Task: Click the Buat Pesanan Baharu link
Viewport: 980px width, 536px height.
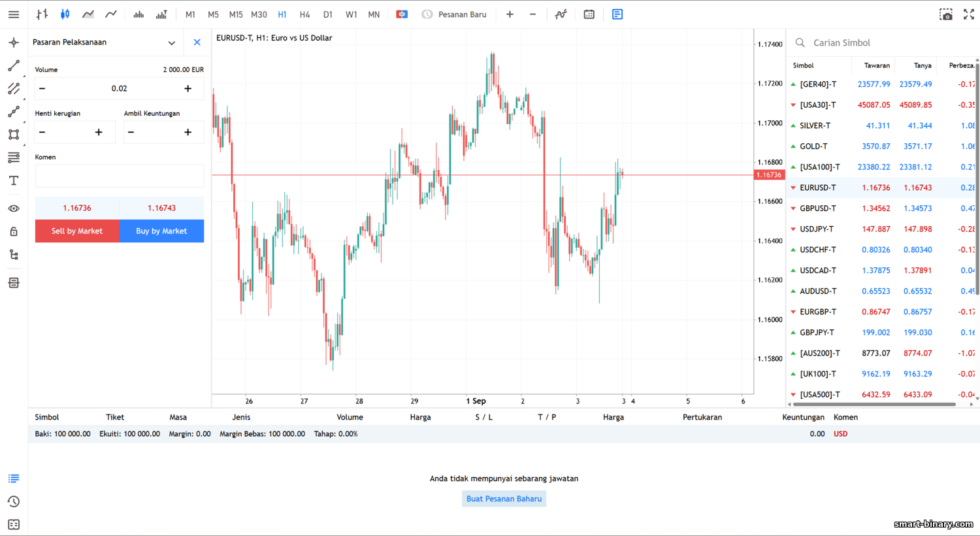Action: [x=504, y=499]
